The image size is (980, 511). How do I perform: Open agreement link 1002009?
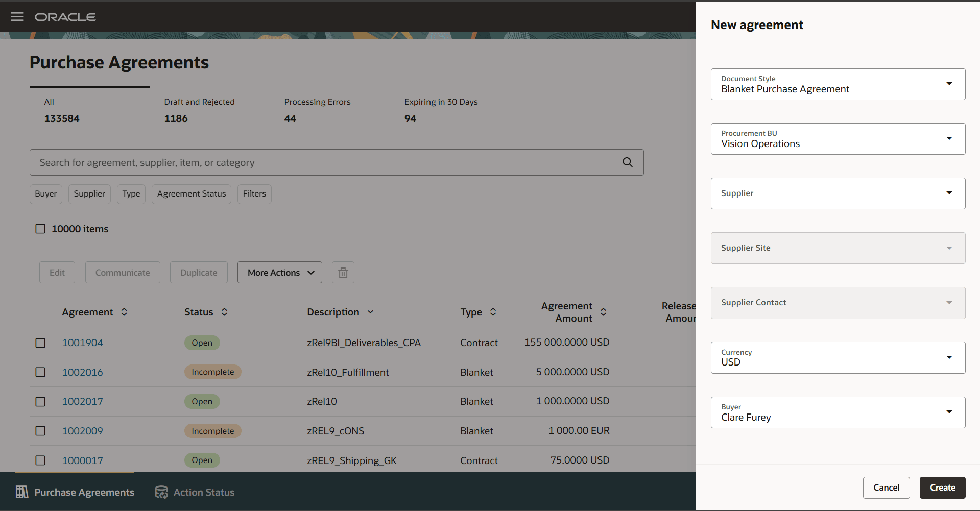(83, 431)
